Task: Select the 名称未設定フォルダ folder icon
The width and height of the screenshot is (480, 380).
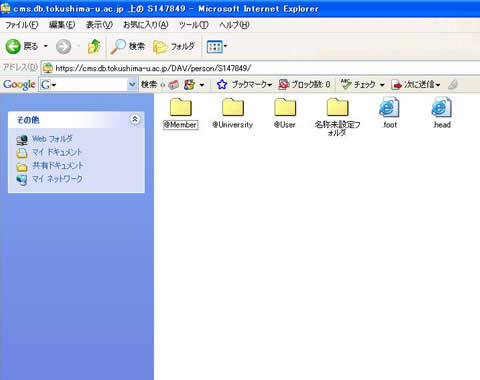Action: [337, 107]
